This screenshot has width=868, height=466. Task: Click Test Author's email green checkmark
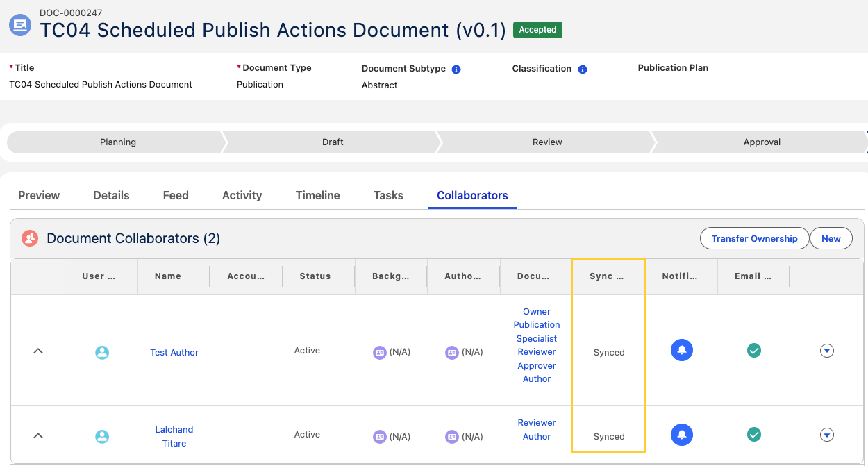pos(754,351)
